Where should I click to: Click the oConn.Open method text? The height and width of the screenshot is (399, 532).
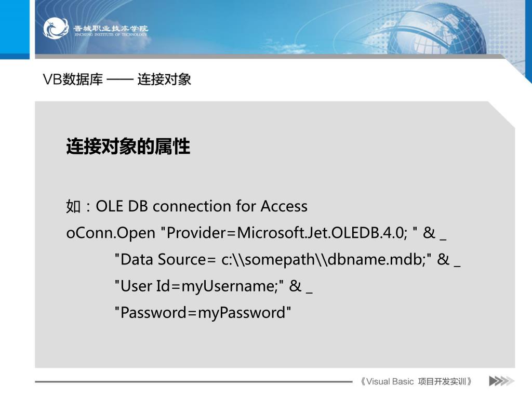click(111, 233)
